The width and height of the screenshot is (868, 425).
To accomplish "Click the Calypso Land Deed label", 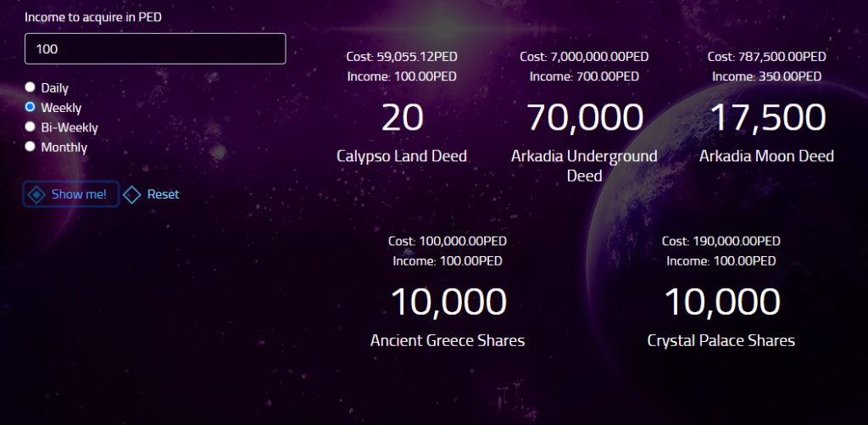I will pos(402,156).
